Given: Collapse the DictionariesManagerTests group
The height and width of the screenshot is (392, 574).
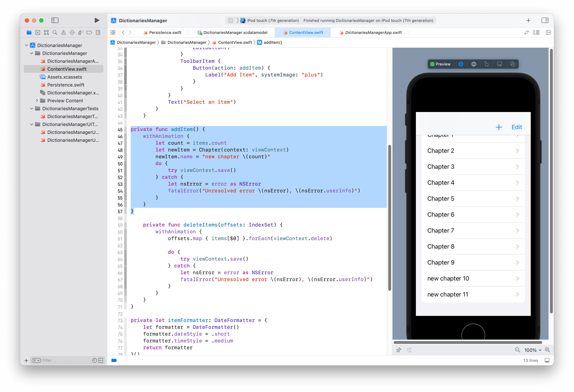Looking at the screenshot, I should click(x=31, y=108).
